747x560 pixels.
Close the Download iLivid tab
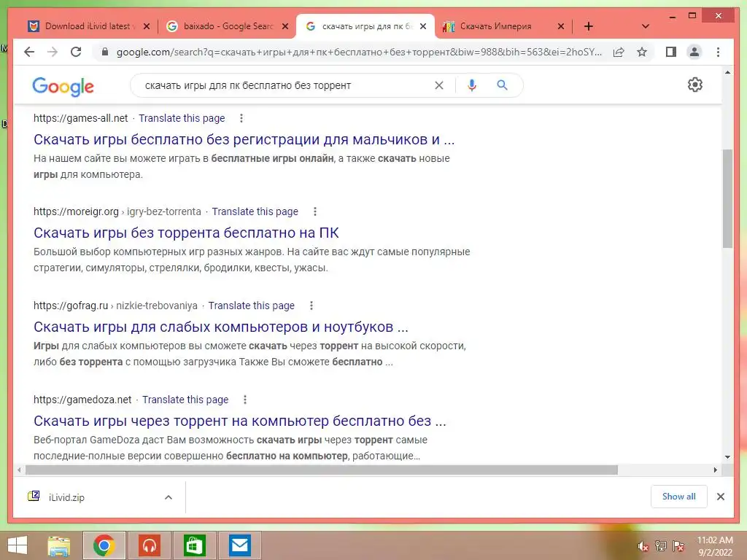coord(147,27)
